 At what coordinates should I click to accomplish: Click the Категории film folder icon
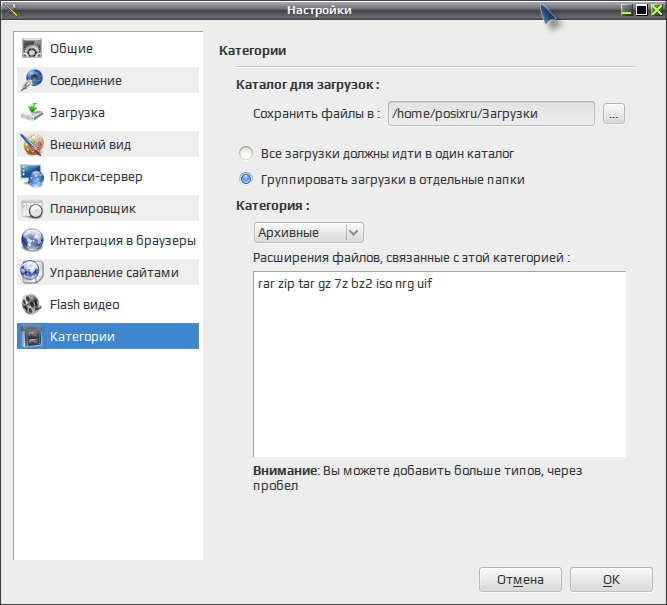32,336
